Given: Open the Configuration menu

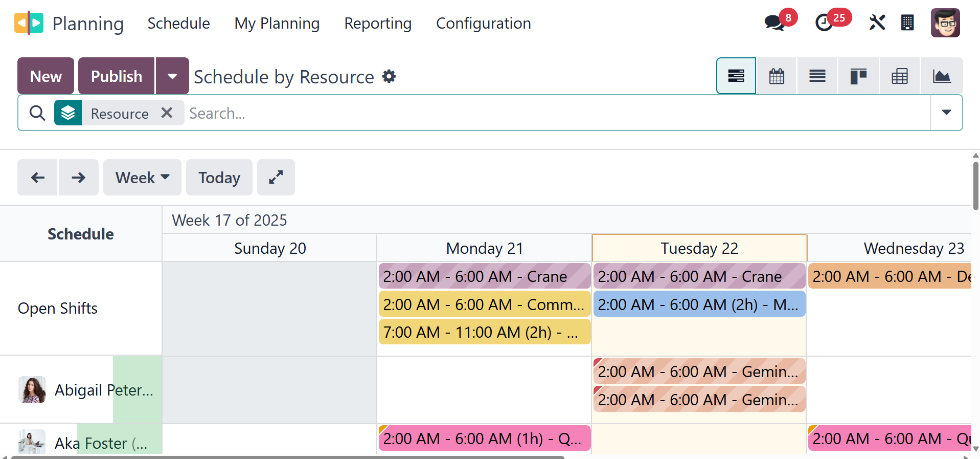Looking at the screenshot, I should (x=483, y=24).
